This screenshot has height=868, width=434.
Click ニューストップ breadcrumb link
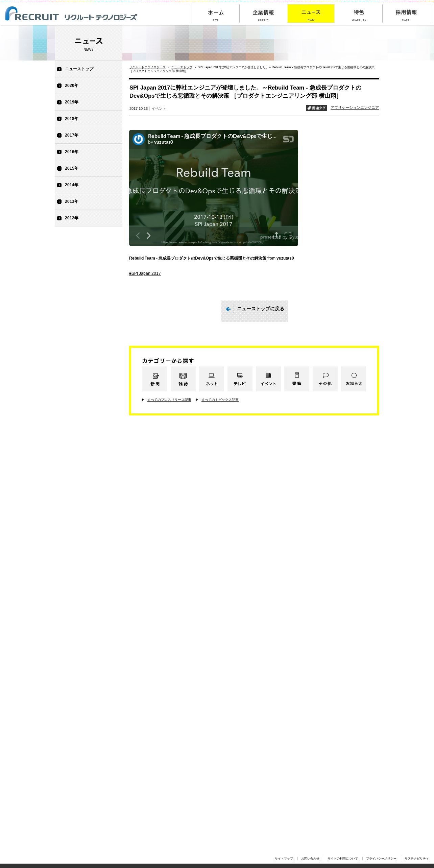click(x=182, y=67)
